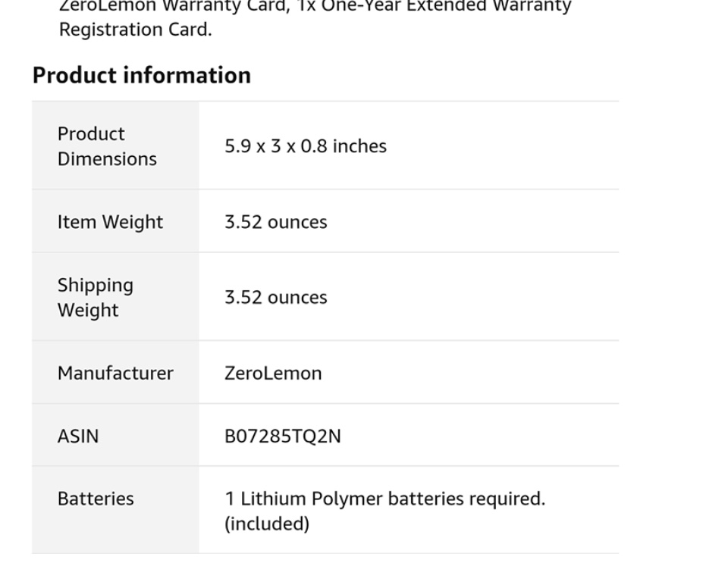This screenshot has height=588, width=728.
Task: Select the Product Dimensions row label
Action: click(107, 146)
